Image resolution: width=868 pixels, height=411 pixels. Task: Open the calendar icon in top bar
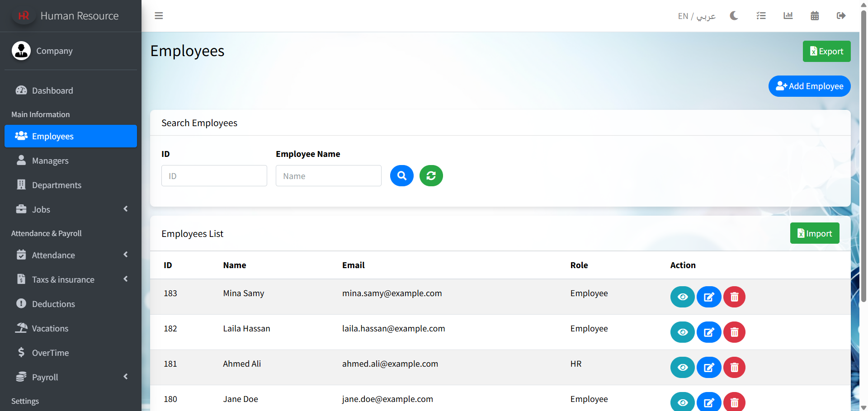tap(815, 16)
